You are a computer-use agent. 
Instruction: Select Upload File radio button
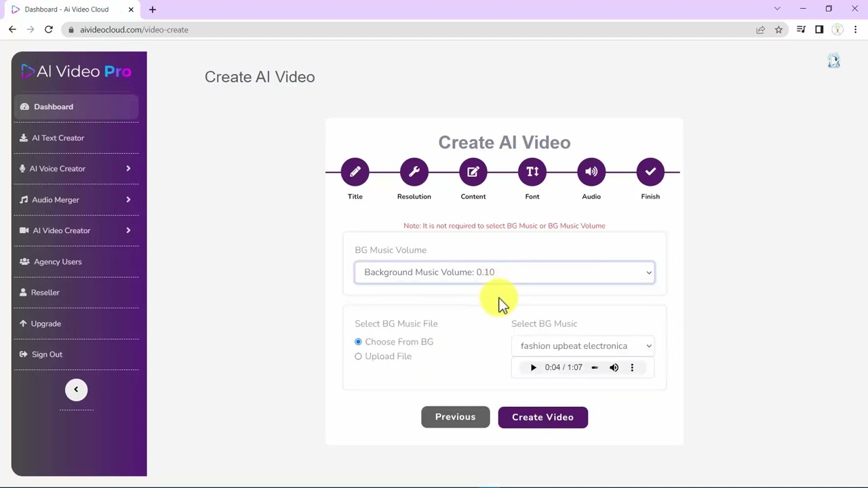click(x=358, y=357)
